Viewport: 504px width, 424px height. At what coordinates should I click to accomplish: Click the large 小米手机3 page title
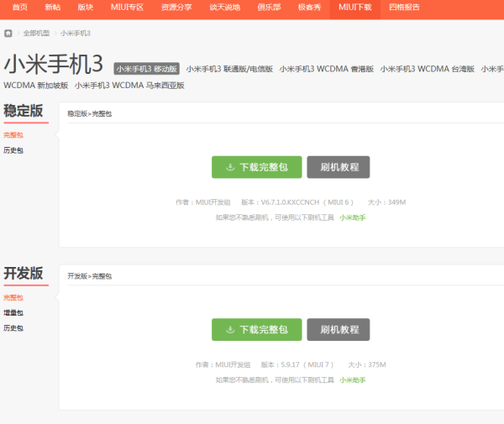(x=54, y=64)
